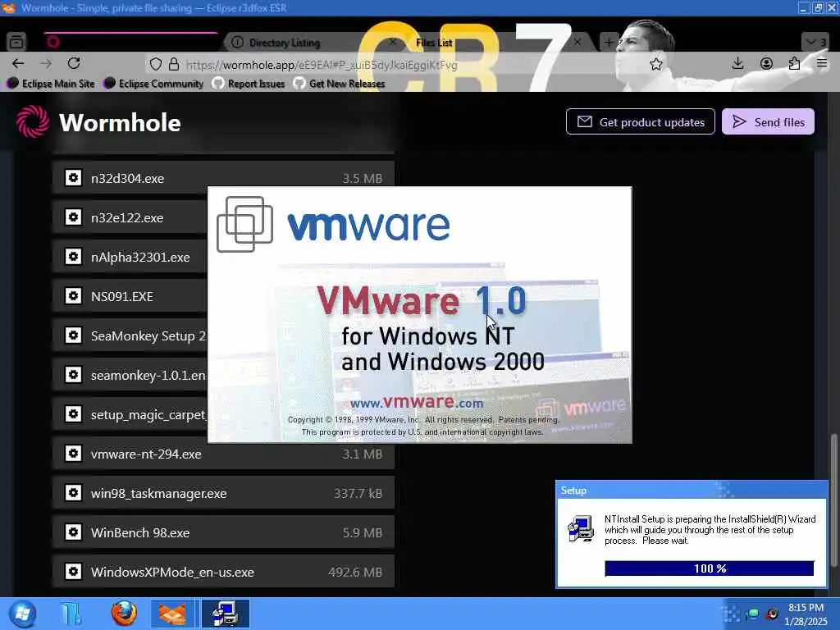Open the account profile icon in toolbar
This screenshot has height=630, width=840.
coord(766,64)
